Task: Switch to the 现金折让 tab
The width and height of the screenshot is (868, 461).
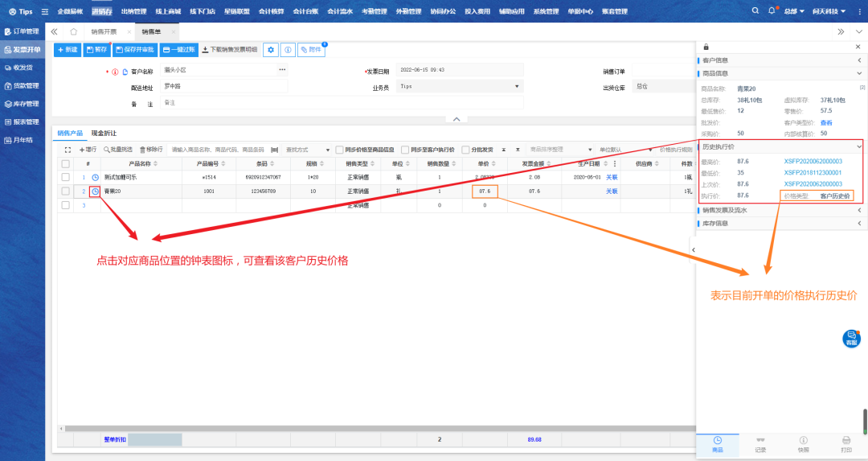Action: [104, 133]
